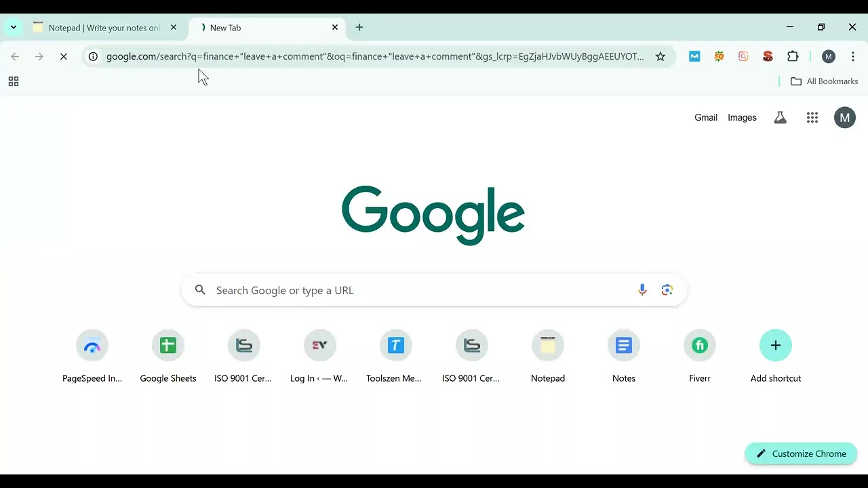
Task: Click the magnifier icon in search box
Action: [200, 290]
